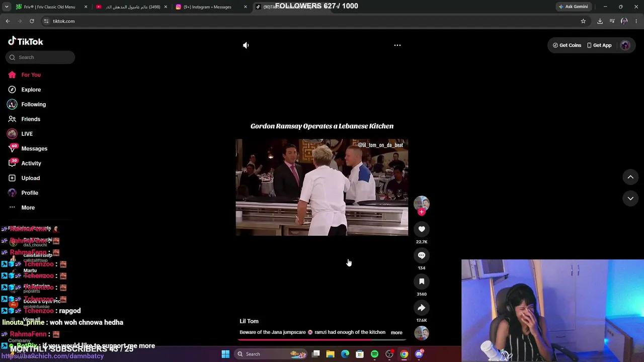Viewport: 644px width, 362px height.
Task: Open File Explorer from the taskbar
Action: (x=331, y=354)
